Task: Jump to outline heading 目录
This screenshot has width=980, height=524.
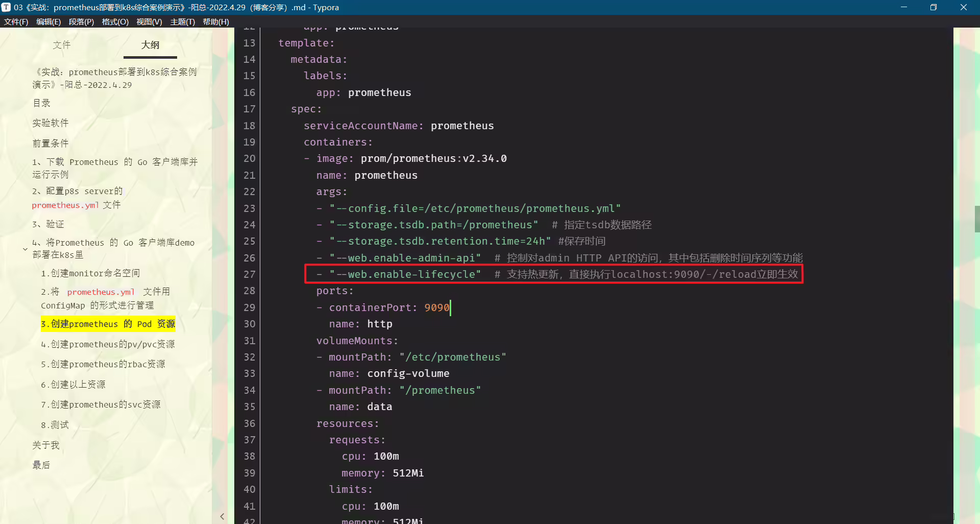Action: (41, 103)
